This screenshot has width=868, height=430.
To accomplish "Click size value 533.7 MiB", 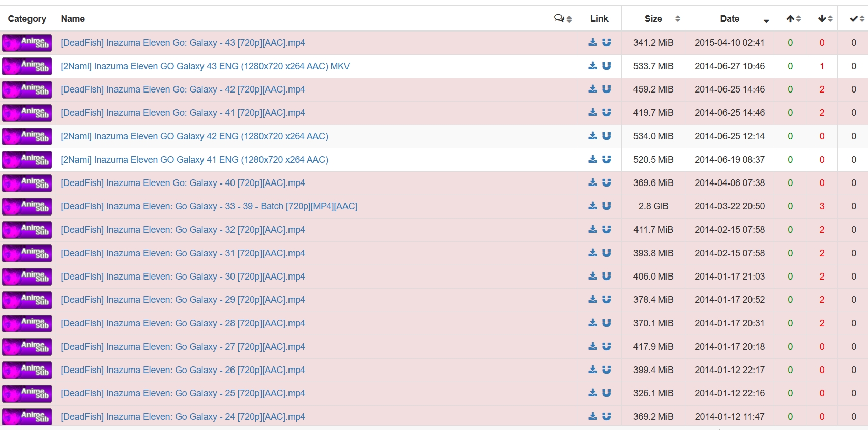I will [x=653, y=66].
